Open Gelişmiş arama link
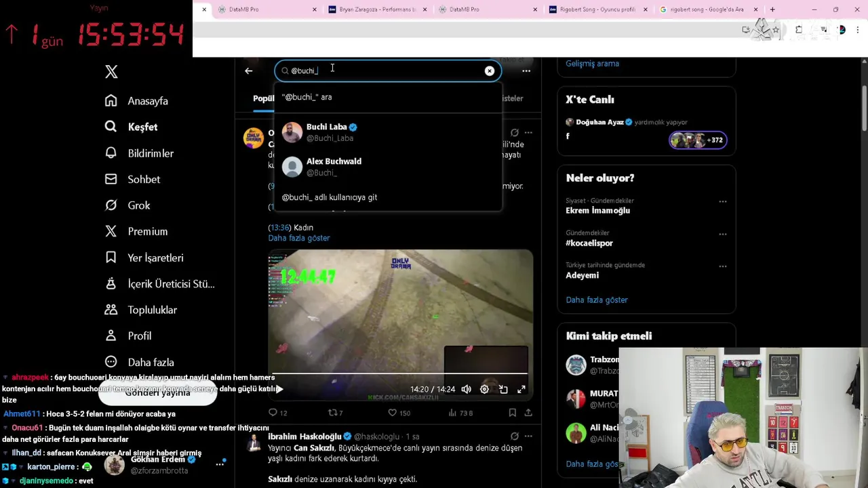Screen dimensions: 868x488 592,64
